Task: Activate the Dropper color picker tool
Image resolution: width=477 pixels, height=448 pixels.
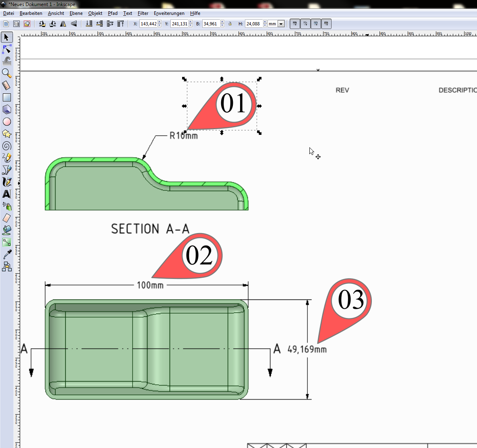Action: (x=6, y=254)
